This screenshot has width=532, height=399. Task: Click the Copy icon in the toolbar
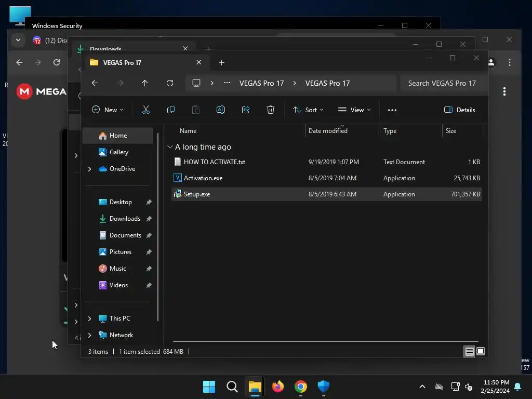tap(170, 110)
